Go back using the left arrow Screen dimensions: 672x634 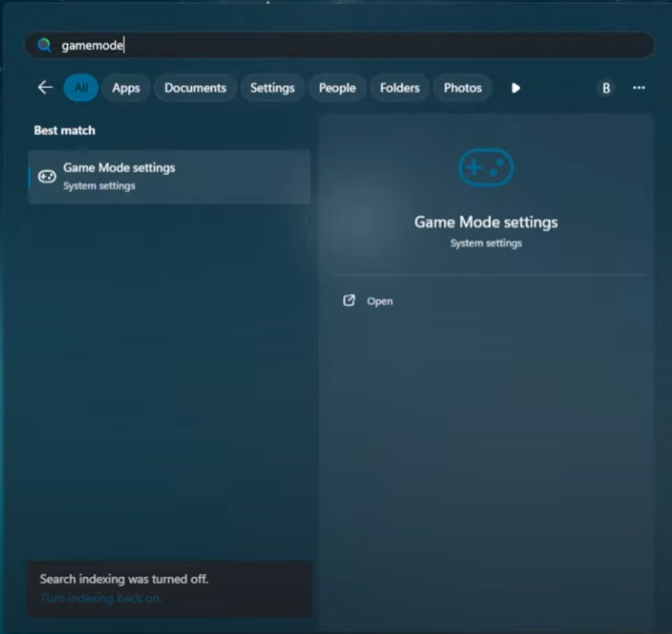point(44,88)
